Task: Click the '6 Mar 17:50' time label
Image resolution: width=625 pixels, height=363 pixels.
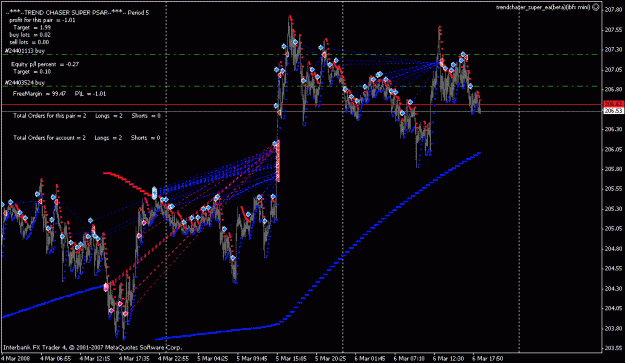Action: click(488, 358)
